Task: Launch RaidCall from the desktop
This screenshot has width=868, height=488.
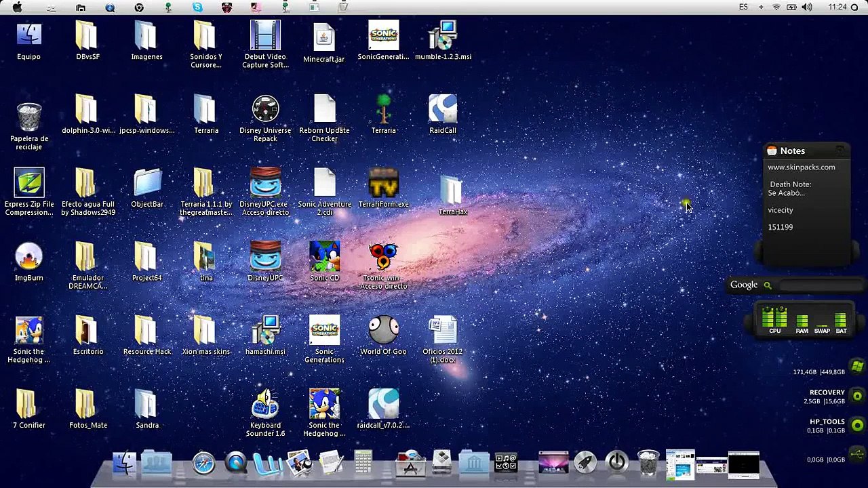Action: [x=443, y=109]
